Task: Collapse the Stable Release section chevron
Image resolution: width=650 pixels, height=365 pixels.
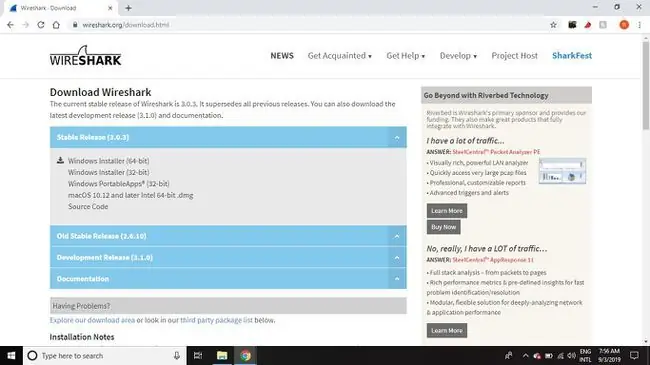Action: pos(397,137)
